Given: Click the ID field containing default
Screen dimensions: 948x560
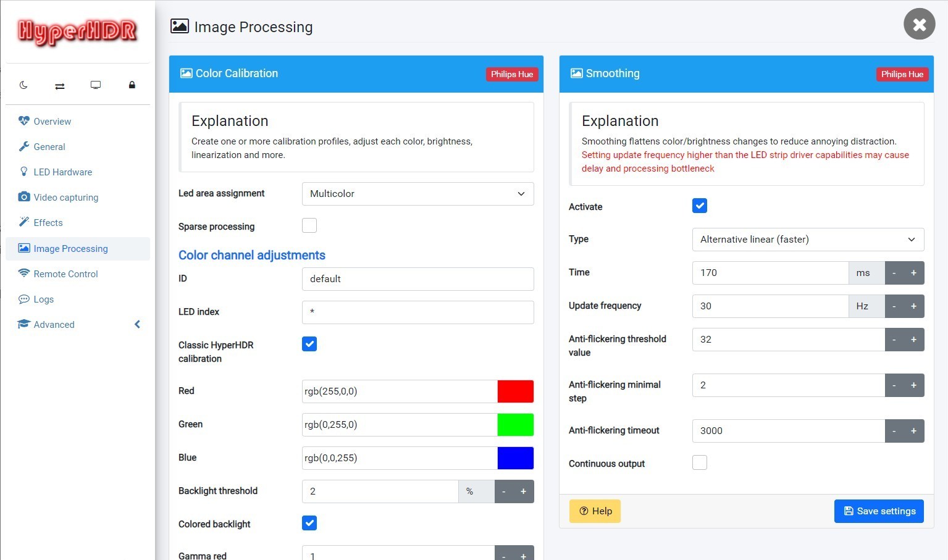Looking at the screenshot, I should click(418, 279).
